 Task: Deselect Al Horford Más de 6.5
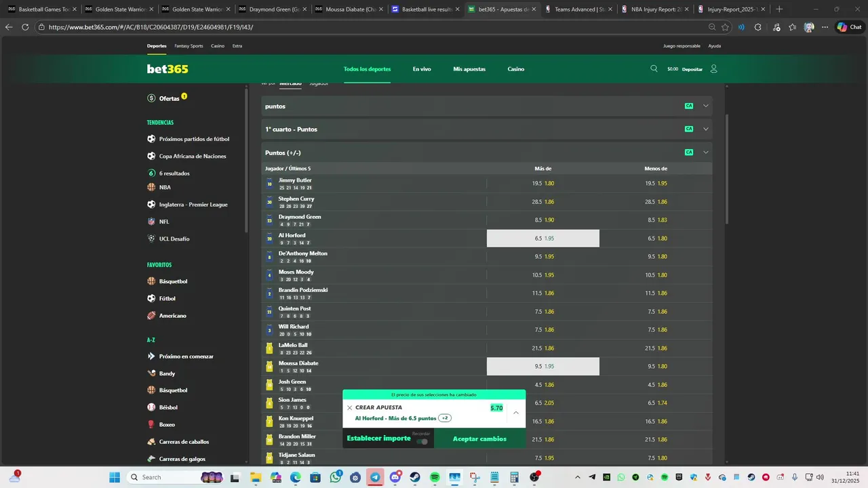[x=543, y=239]
